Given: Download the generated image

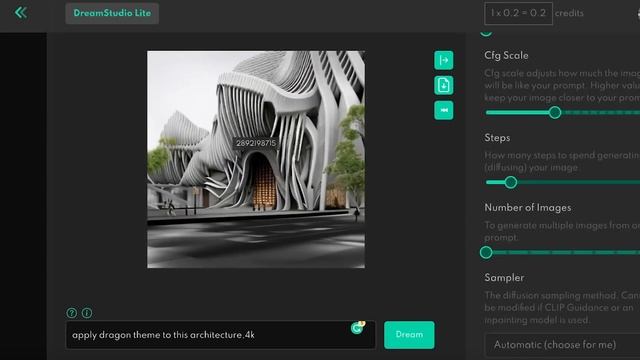Looking at the screenshot, I should pyautogui.click(x=444, y=85).
